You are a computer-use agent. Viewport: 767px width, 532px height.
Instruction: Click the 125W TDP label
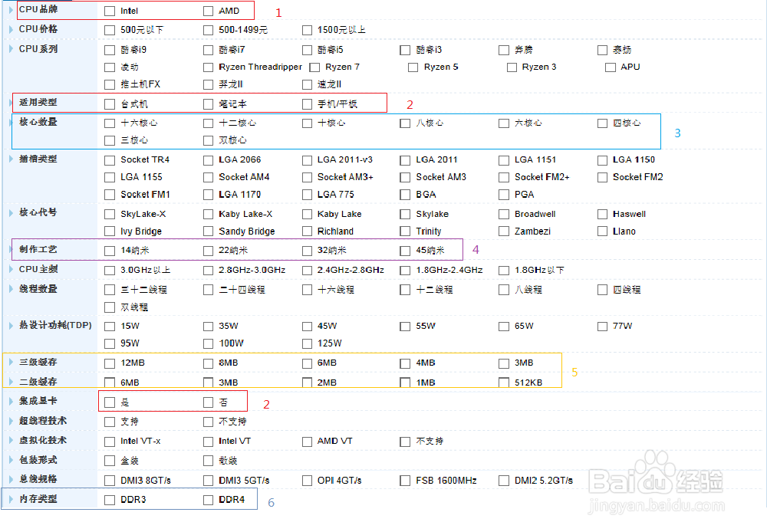click(329, 343)
